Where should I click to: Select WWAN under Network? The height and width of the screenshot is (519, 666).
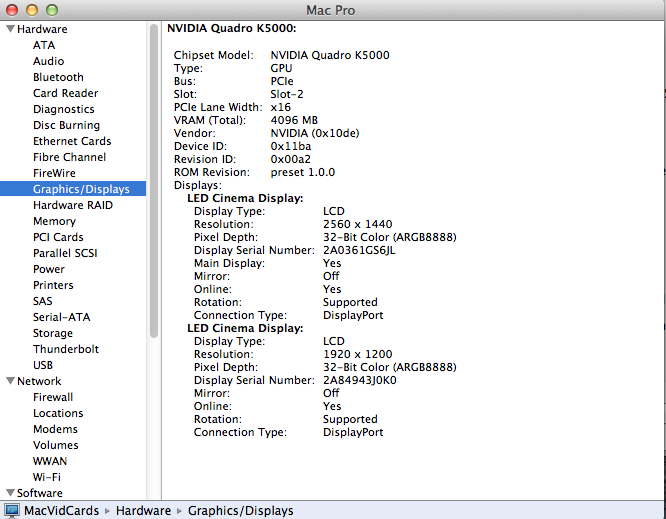[x=50, y=461]
